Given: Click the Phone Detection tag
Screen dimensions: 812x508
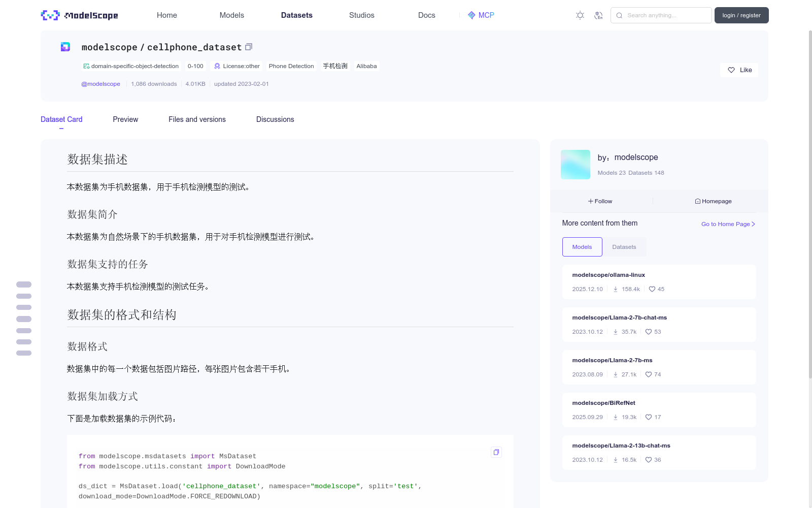Looking at the screenshot, I should [291, 66].
